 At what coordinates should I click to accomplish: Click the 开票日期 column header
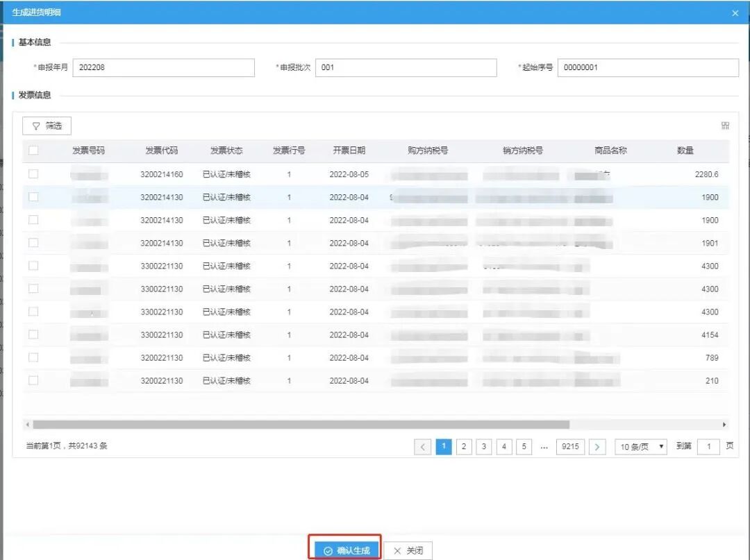pos(349,151)
